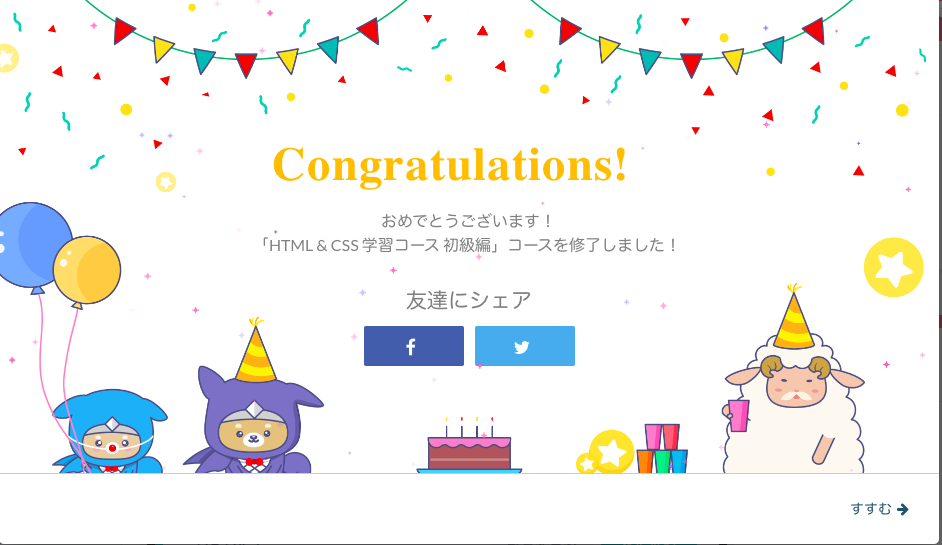Image resolution: width=942 pixels, height=545 pixels.
Task: Click the small pale star circle below confetti
Action: point(166,181)
